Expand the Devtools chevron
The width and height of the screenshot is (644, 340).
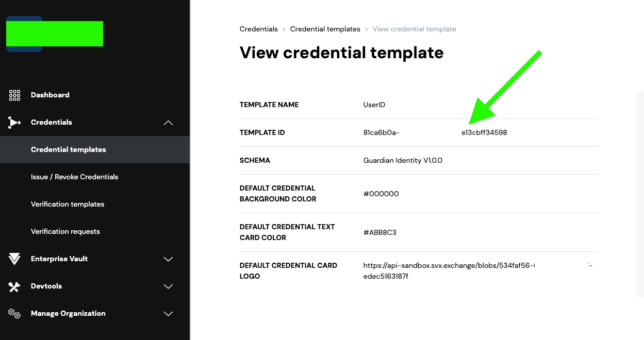click(x=168, y=286)
